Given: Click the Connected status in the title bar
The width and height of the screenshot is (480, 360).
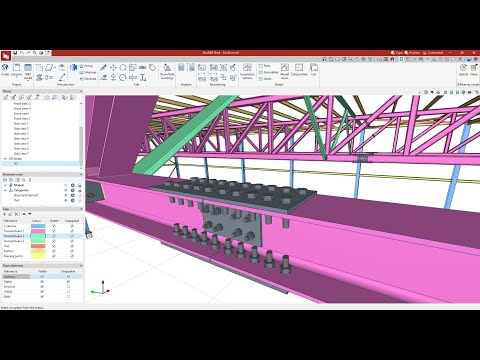Looking at the screenshot, I should [x=433, y=53].
